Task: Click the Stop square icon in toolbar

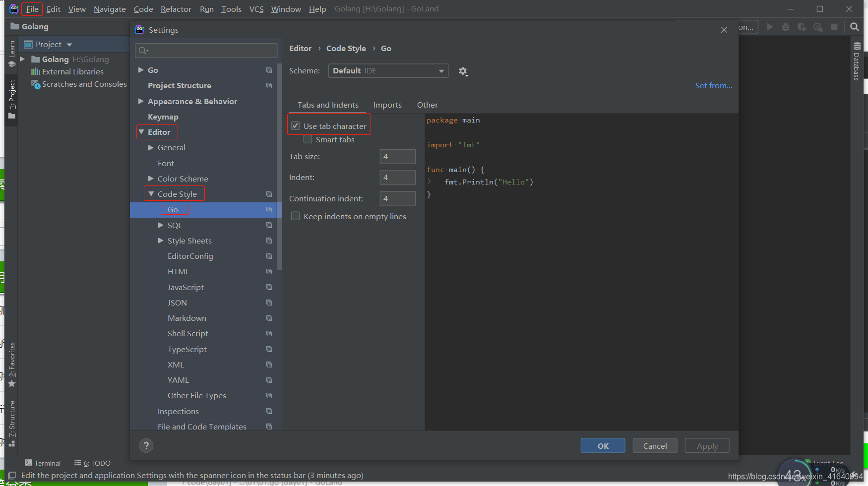Action: tap(834, 27)
